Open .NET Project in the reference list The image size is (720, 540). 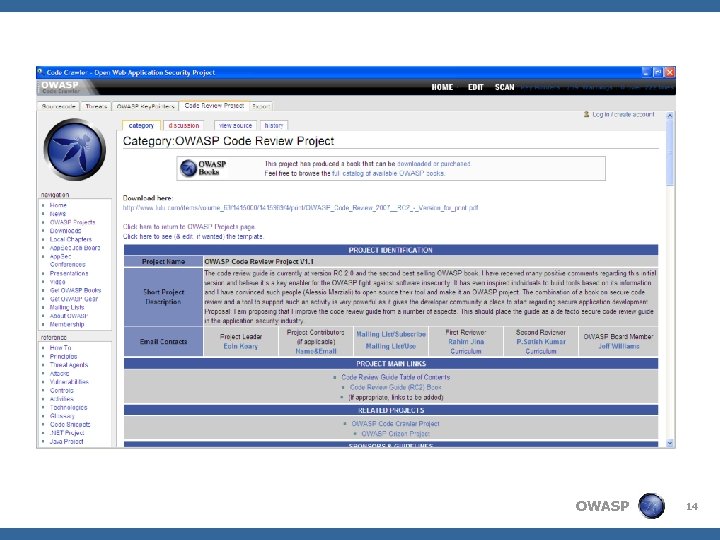(67, 433)
